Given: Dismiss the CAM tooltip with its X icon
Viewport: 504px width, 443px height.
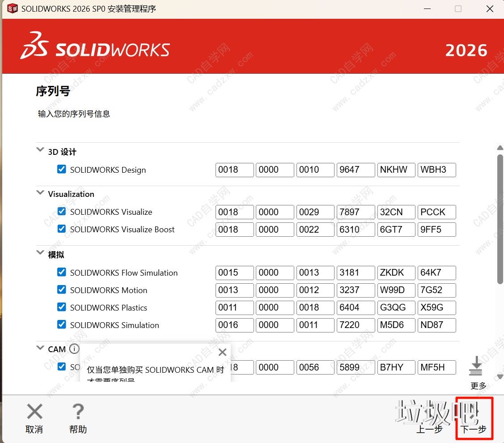Looking at the screenshot, I should pos(222,352).
